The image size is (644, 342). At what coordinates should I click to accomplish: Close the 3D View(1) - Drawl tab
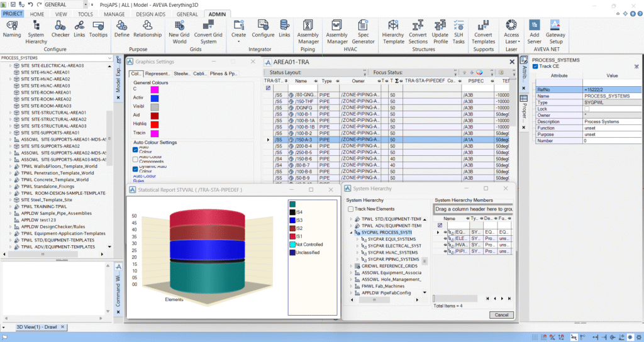62,327
